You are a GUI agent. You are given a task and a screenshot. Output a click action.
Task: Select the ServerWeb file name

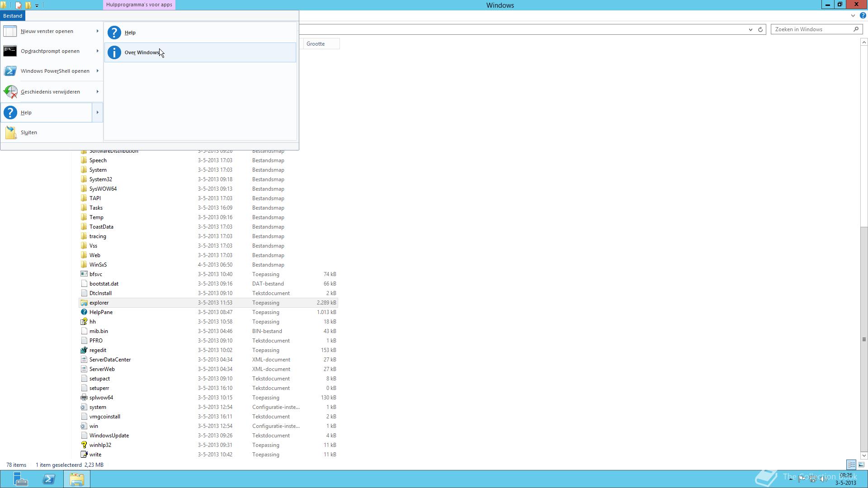click(102, 369)
